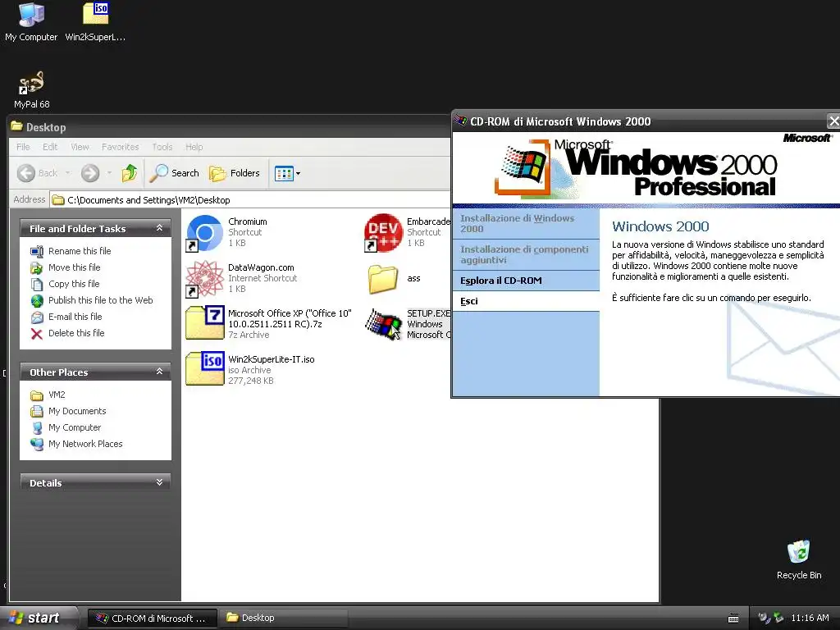Image resolution: width=840 pixels, height=630 pixels.
Task: Select the 'ass' folder icon
Action: click(x=382, y=279)
